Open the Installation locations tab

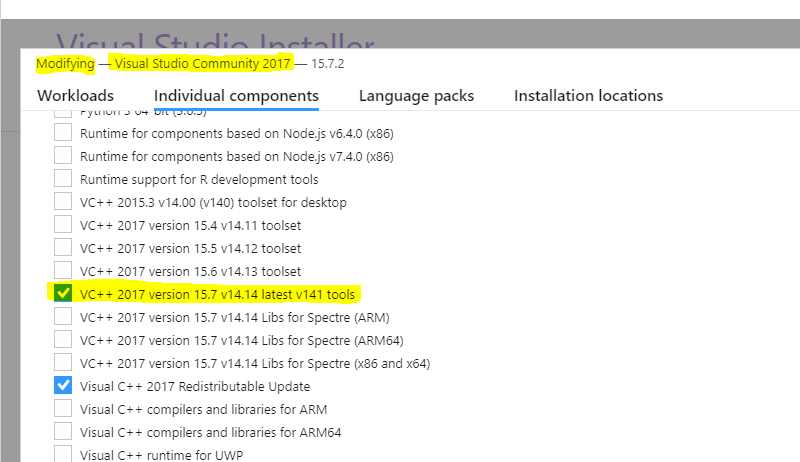[588, 96]
